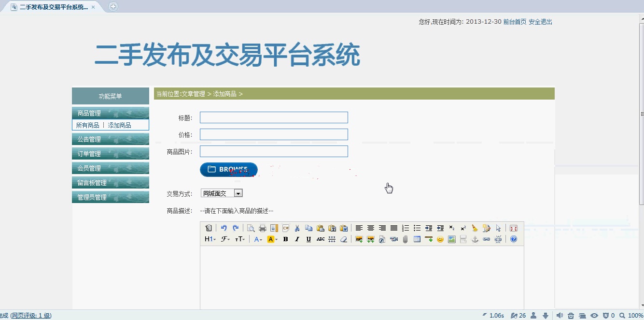Insert a Flash object

[382, 239]
